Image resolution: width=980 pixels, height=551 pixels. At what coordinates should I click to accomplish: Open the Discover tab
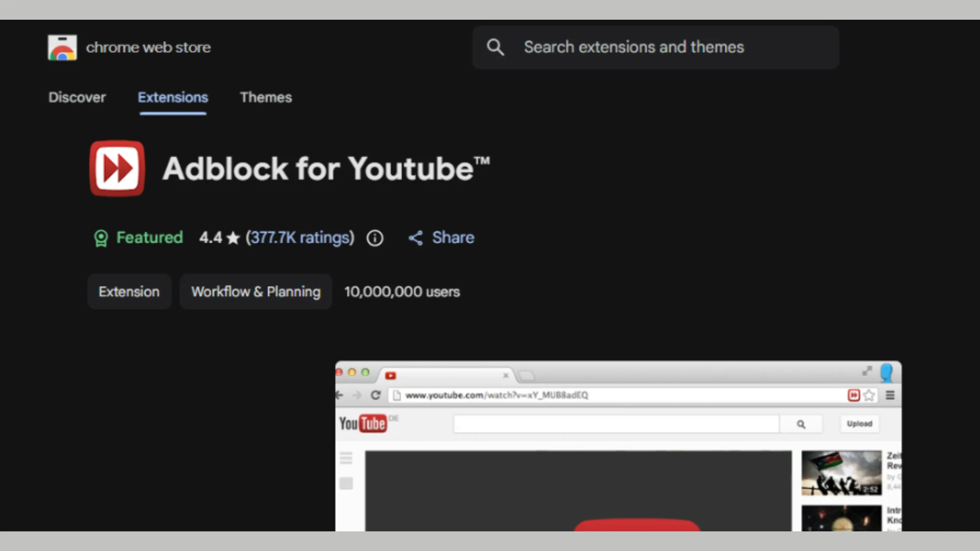pyautogui.click(x=77, y=97)
